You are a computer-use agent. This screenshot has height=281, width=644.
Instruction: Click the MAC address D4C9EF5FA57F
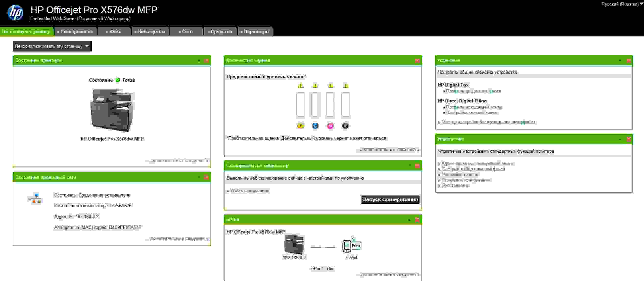pyautogui.click(x=125, y=227)
